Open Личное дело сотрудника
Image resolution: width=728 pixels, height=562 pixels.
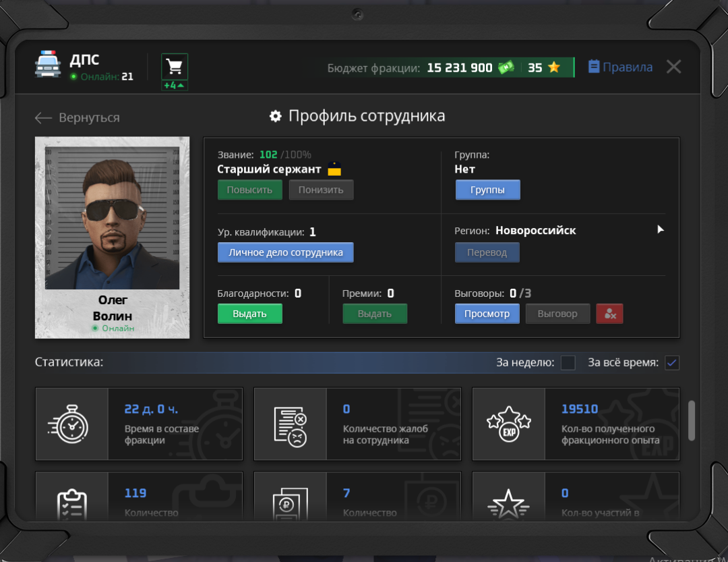[x=285, y=252]
